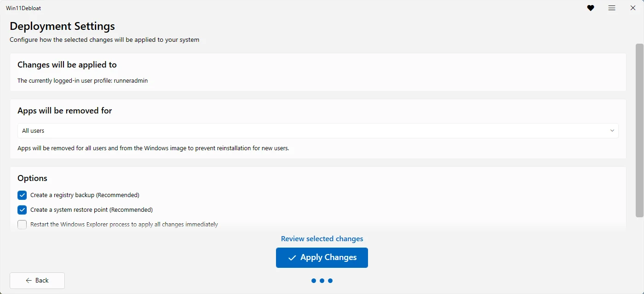Click the heart donate icon

[591, 8]
